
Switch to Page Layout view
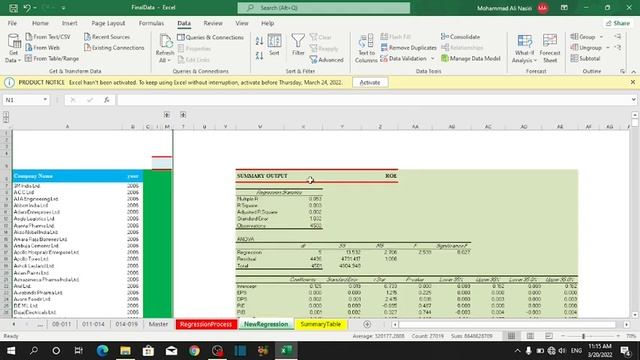pos(530,336)
